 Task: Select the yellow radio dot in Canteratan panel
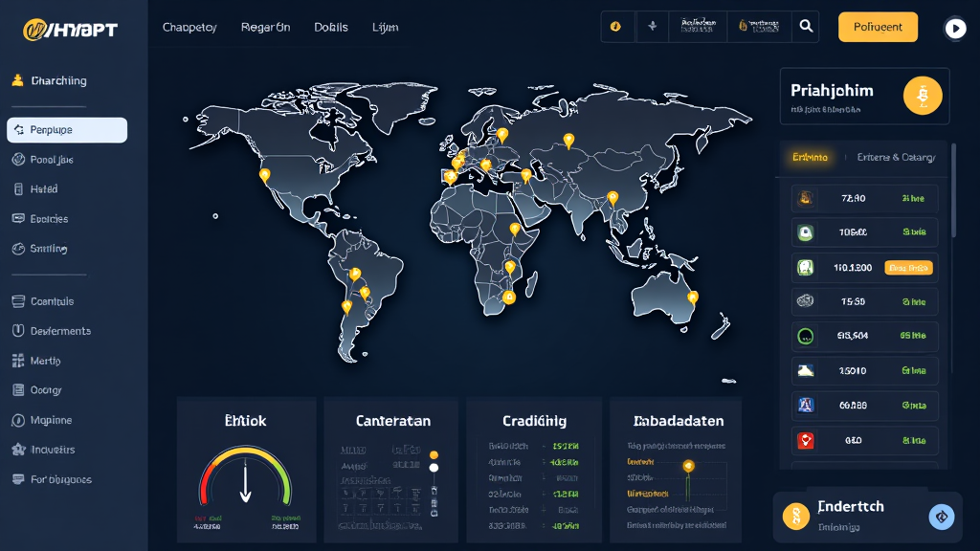pos(434,454)
